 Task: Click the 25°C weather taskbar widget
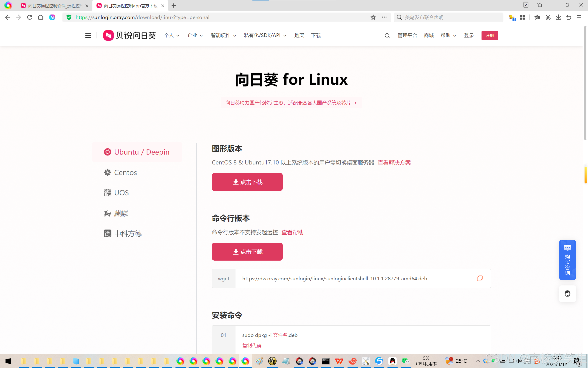coord(456,361)
